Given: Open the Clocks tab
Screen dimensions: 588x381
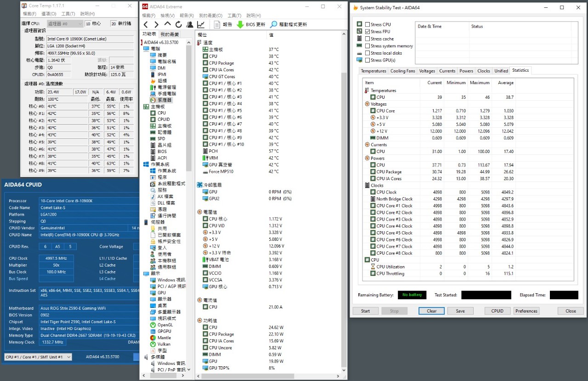Looking at the screenshot, I should (x=484, y=71).
